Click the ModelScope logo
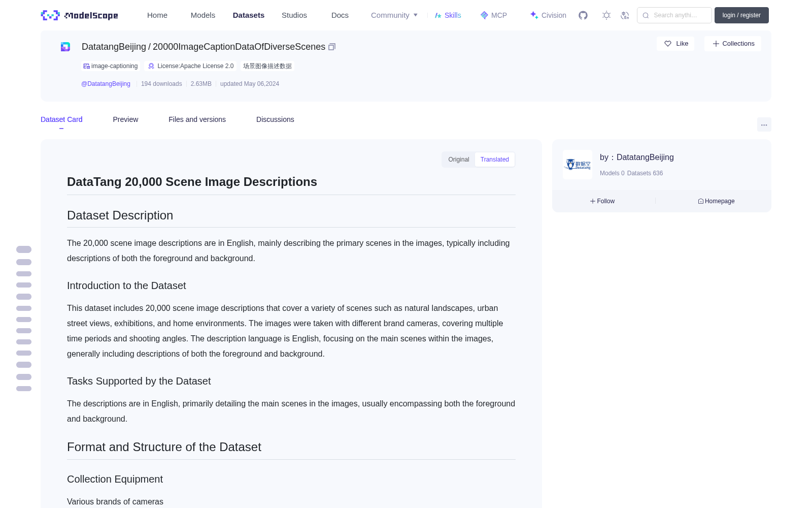This screenshot has height=508, width=812. coord(80,15)
